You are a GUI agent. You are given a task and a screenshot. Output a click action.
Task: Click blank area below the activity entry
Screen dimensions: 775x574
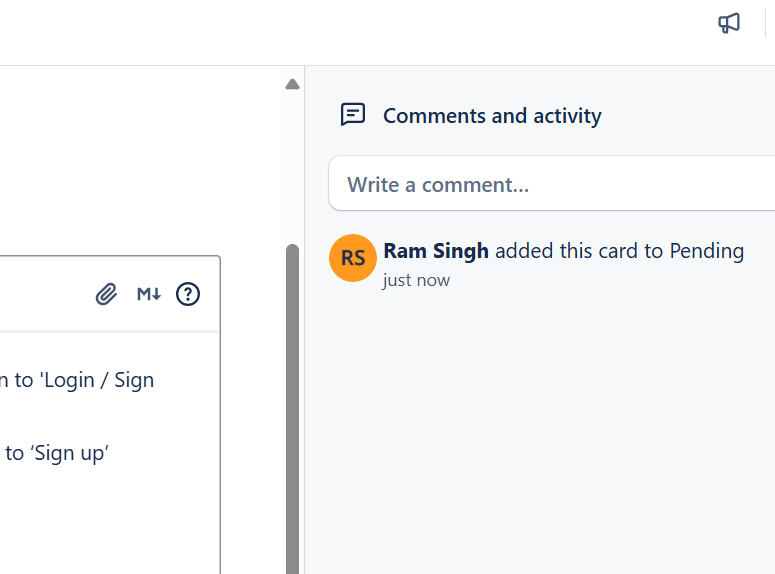tap(540, 420)
